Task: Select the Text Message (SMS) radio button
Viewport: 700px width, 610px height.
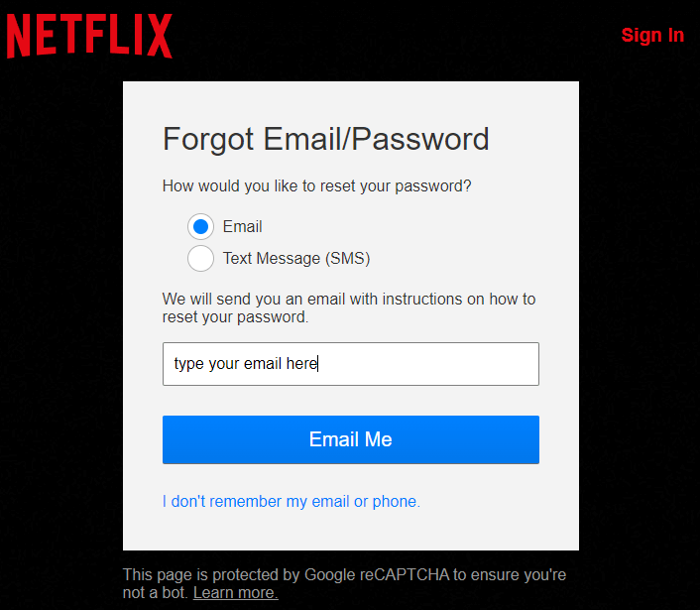Action: click(200, 259)
